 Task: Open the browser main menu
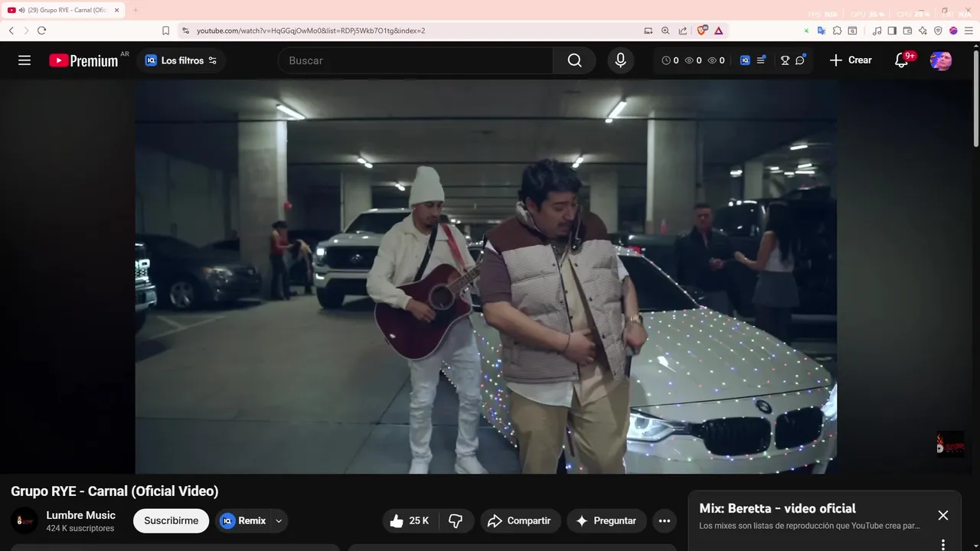[969, 31]
